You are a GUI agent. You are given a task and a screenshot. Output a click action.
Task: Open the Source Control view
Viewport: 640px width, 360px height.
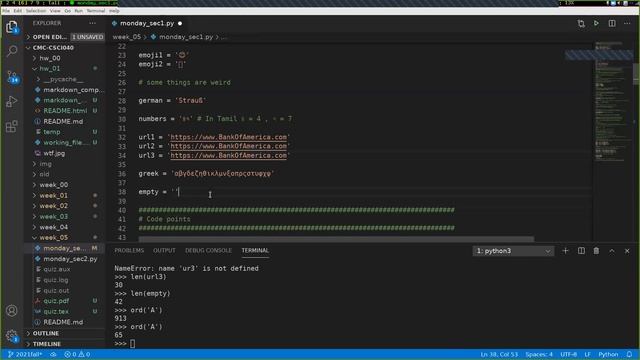12,76
